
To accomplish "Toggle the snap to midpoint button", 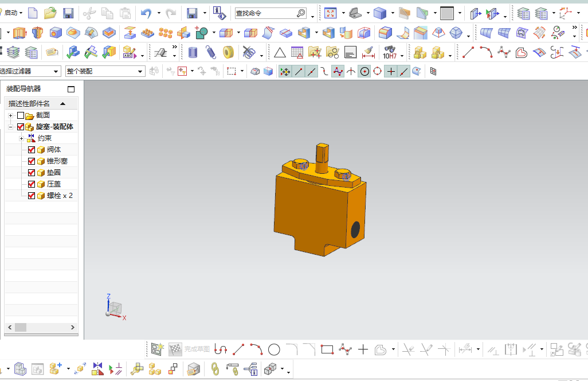I will point(312,71).
